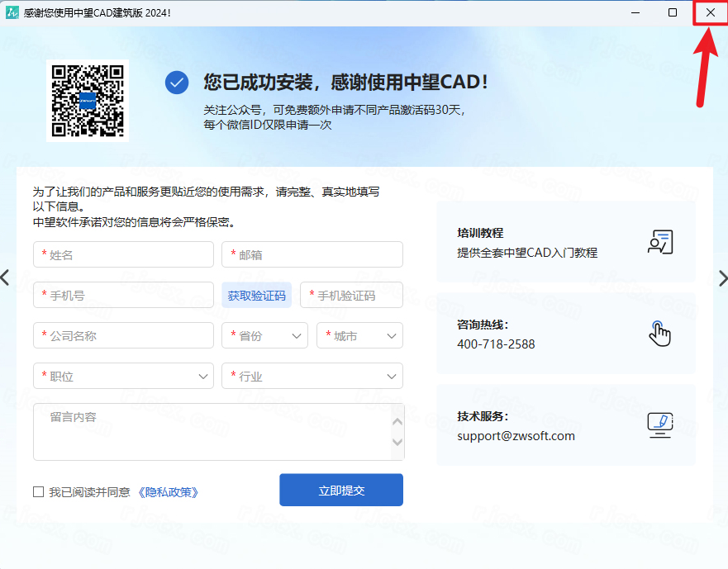Maximize the installer window
Screen dimensions: 728x569
[x=673, y=13]
